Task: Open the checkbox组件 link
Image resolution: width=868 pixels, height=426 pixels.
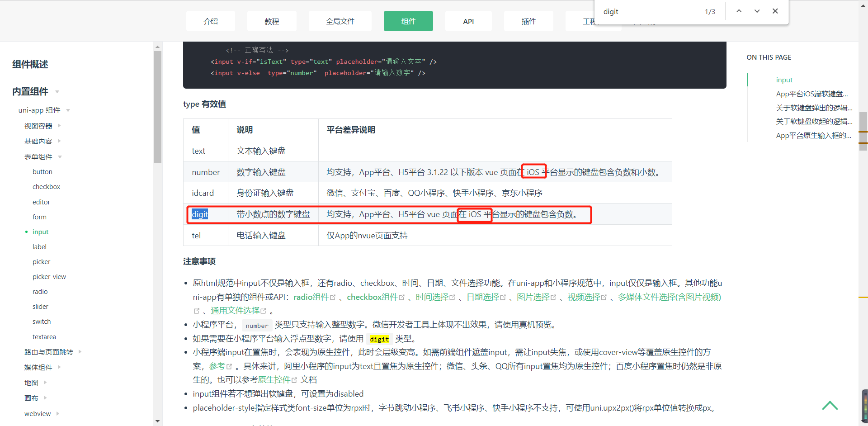Action: pyautogui.click(x=372, y=297)
